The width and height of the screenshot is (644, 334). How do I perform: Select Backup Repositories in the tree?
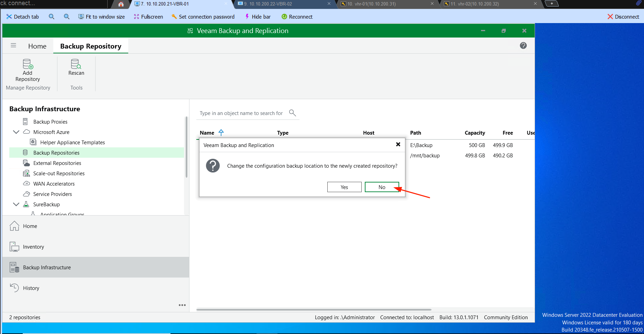[97, 153]
